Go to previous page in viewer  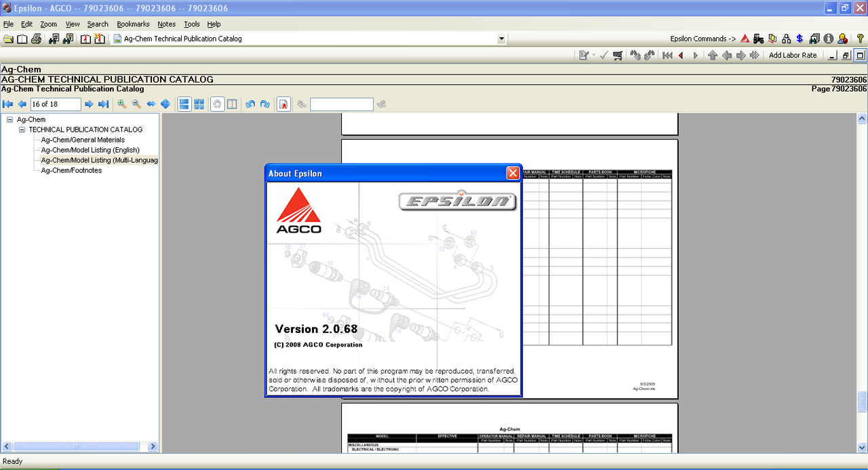pos(22,104)
